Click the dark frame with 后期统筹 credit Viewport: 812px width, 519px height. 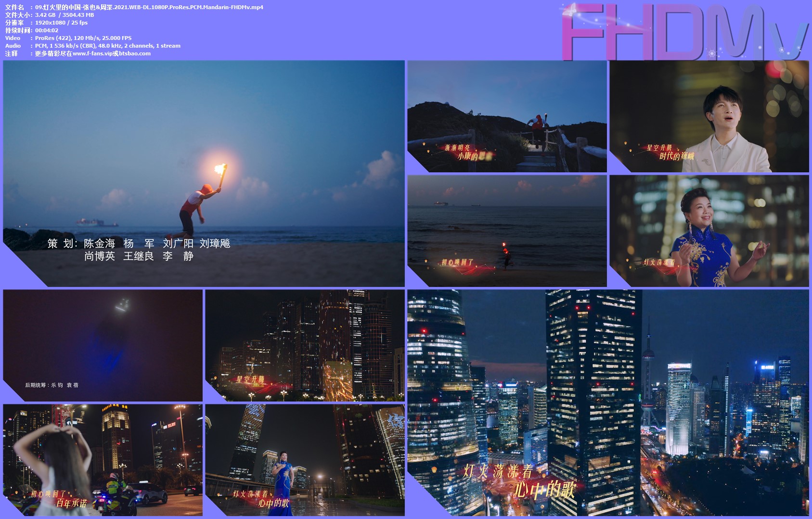pyautogui.click(x=103, y=345)
